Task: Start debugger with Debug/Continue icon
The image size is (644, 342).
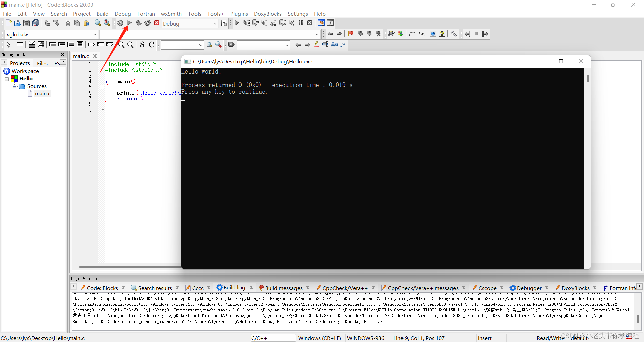Action: pos(237,23)
